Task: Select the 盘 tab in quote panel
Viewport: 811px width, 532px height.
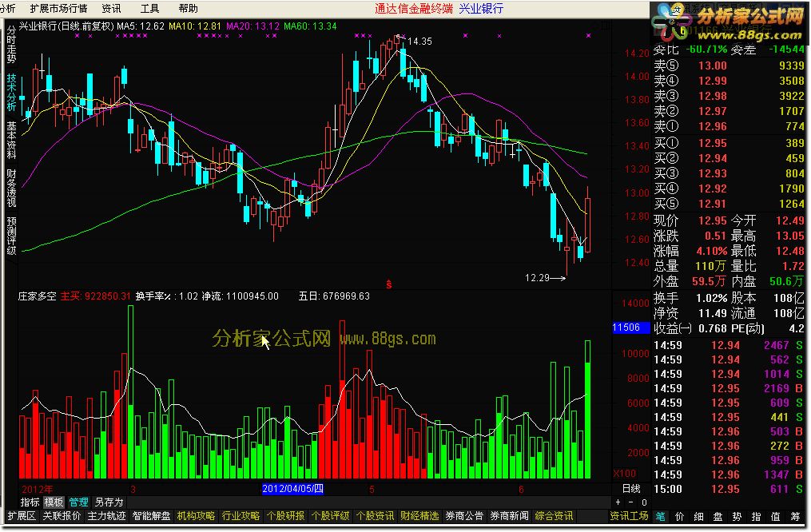Action: (x=718, y=517)
